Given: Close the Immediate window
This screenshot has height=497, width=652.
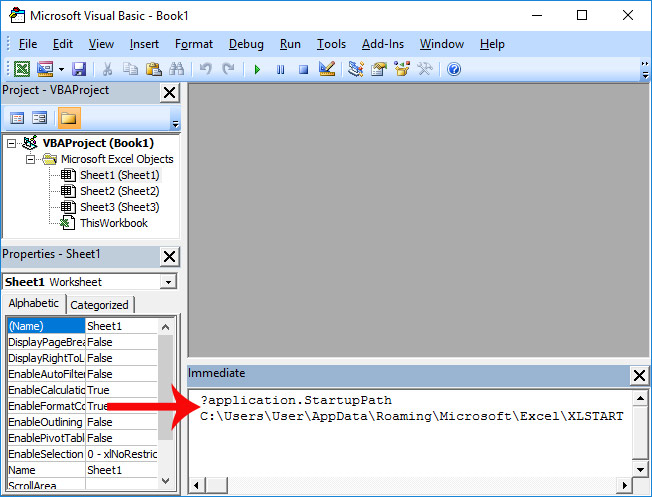Looking at the screenshot, I should (x=639, y=376).
